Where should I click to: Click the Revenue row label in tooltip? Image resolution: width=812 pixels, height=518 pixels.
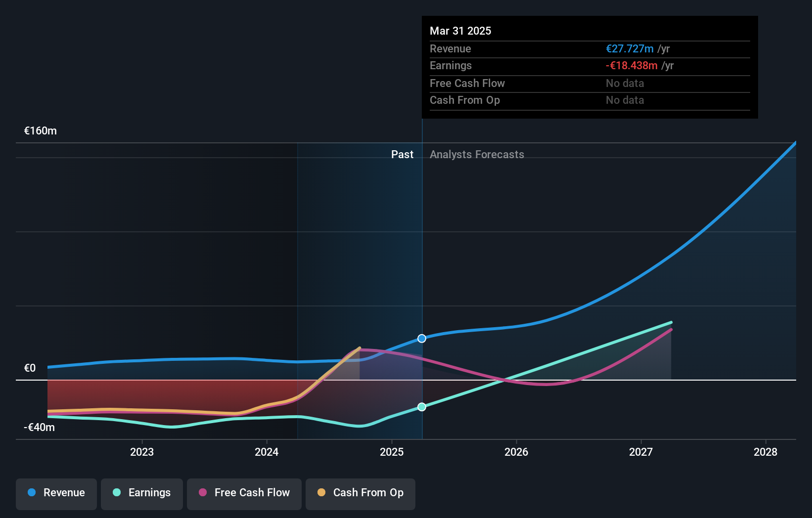click(x=451, y=49)
